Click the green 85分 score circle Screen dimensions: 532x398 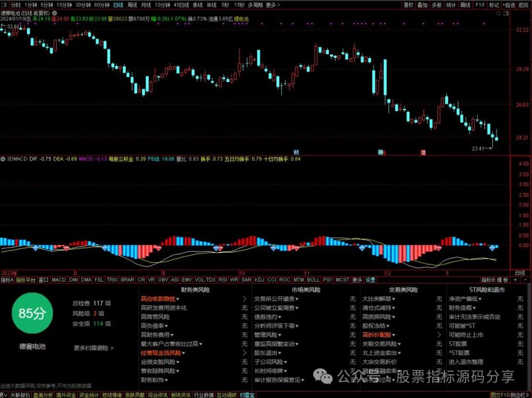32,313
